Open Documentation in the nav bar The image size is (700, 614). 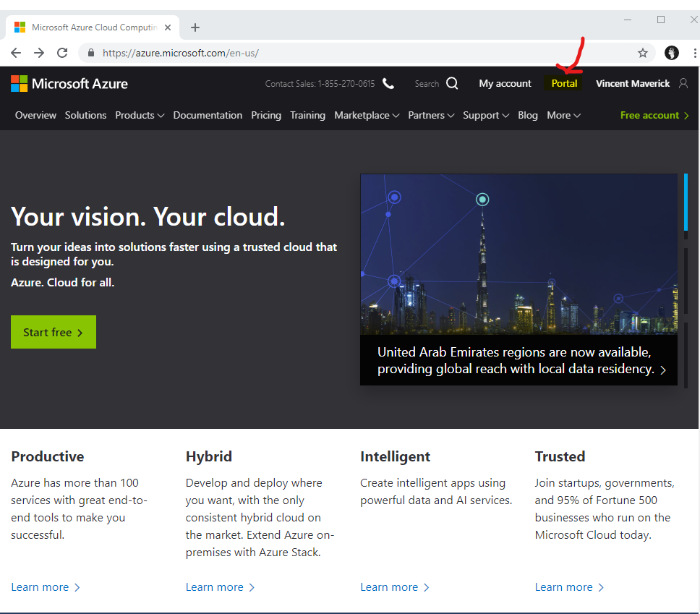[x=208, y=115]
